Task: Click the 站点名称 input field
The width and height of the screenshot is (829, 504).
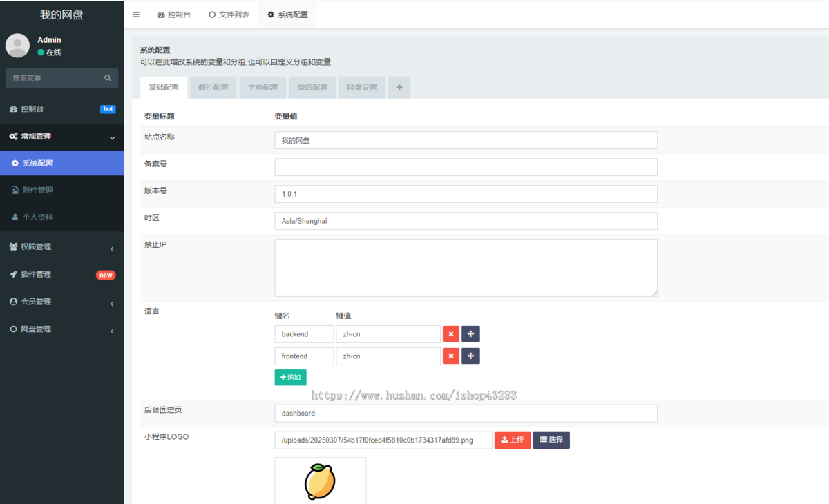Action: point(466,140)
